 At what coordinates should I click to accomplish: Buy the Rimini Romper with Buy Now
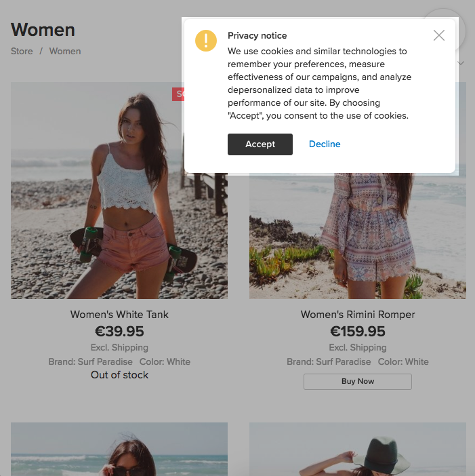pyautogui.click(x=358, y=381)
